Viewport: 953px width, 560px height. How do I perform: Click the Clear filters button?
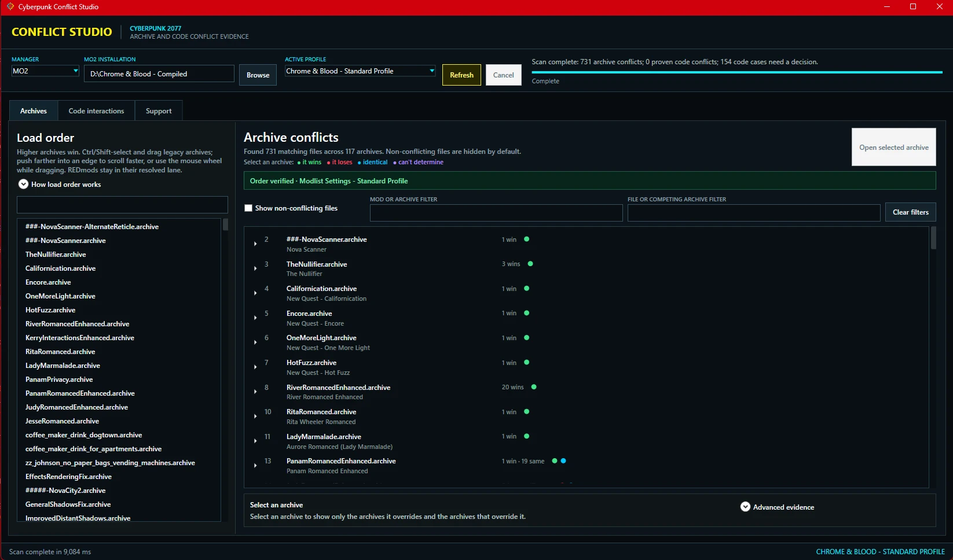pos(911,212)
